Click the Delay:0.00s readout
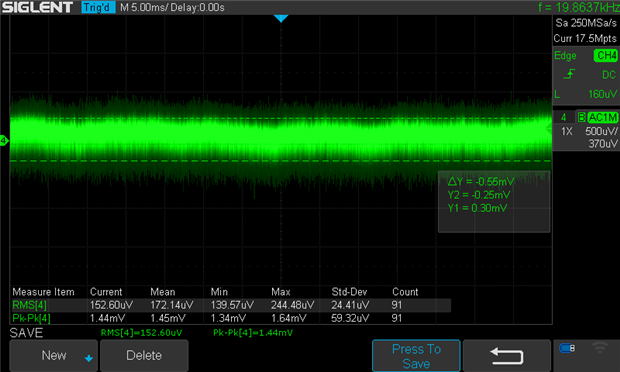This screenshot has width=620, height=372. tap(198, 8)
